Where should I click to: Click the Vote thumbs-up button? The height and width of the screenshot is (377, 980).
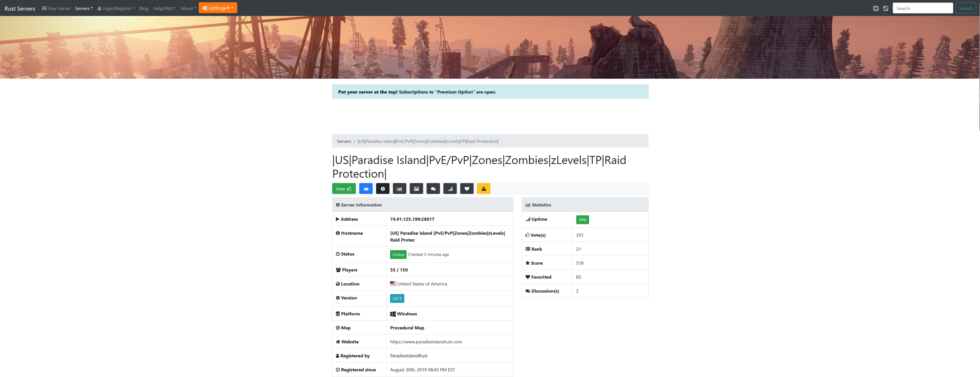coord(344,189)
